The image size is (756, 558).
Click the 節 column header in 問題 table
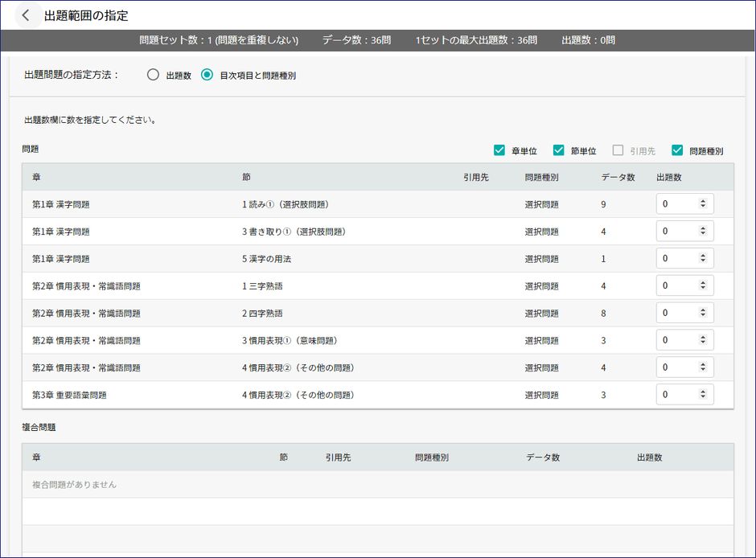tap(246, 177)
